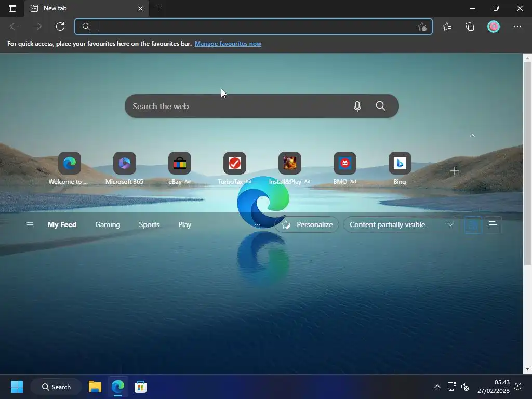Add this page to favourites star icon

click(422, 26)
